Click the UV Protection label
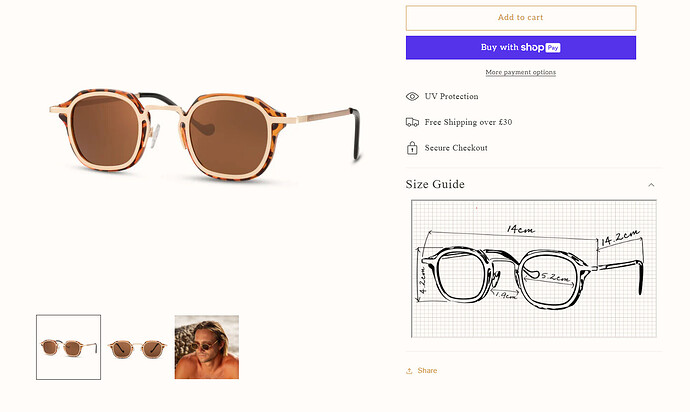This screenshot has width=690, height=412. coord(451,97)
